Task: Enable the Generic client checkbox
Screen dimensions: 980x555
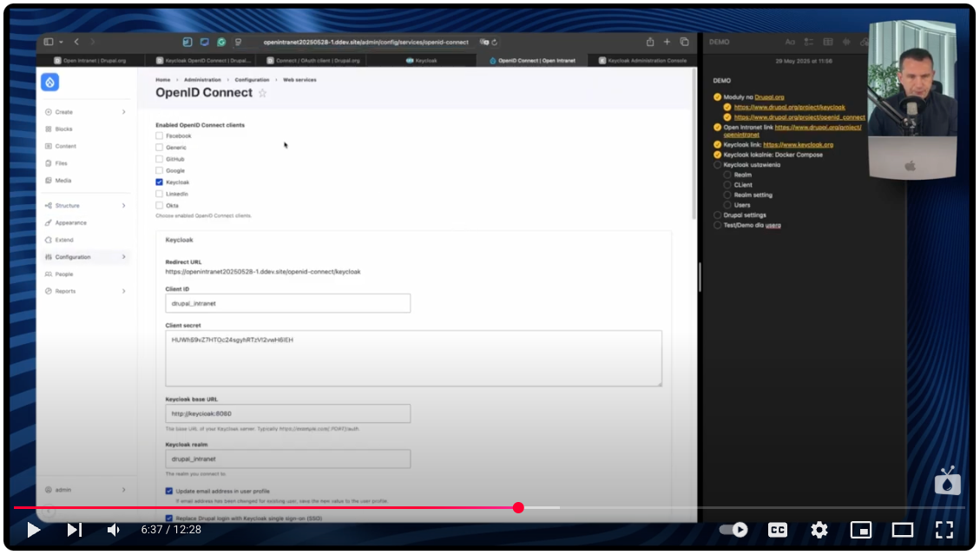Action: [160, 148]
